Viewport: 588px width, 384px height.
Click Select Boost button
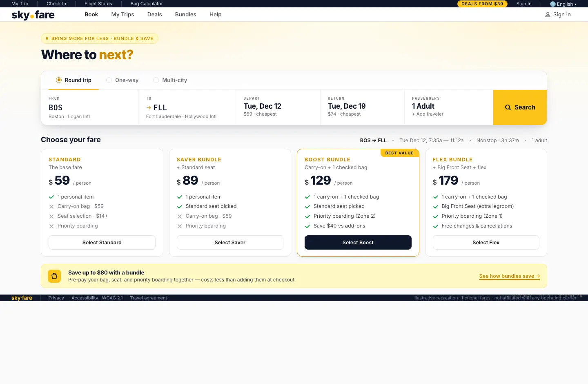point(358,243)
